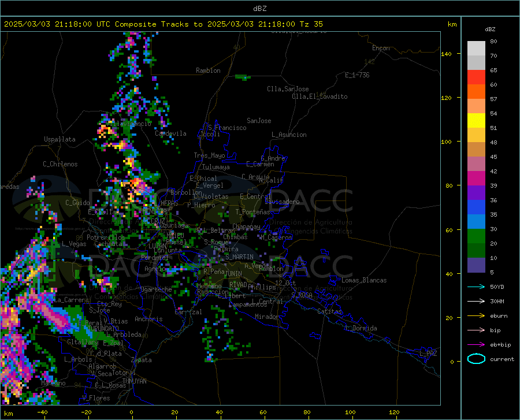Click the cyan 'current' ellipse legend icon
This screenshot has height=420, width=520.
pos(476,359)
